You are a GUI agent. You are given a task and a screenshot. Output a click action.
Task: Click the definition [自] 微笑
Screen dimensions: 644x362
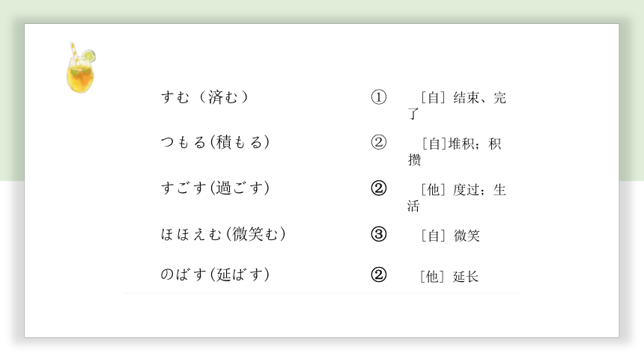coord(450,236)
